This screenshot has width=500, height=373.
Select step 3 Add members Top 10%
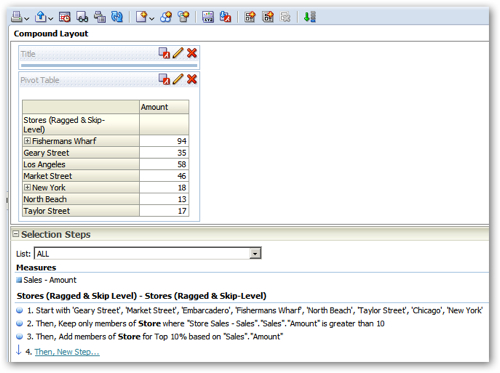154,337
